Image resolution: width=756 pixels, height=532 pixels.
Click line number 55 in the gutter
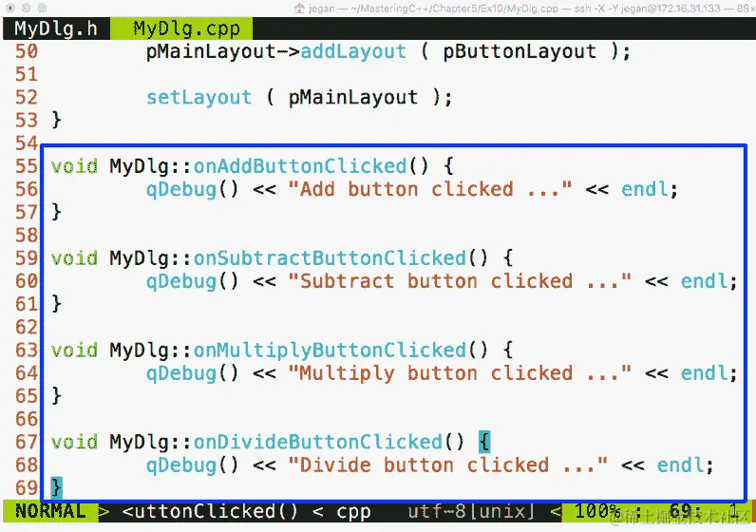click(x=27, y=166)
